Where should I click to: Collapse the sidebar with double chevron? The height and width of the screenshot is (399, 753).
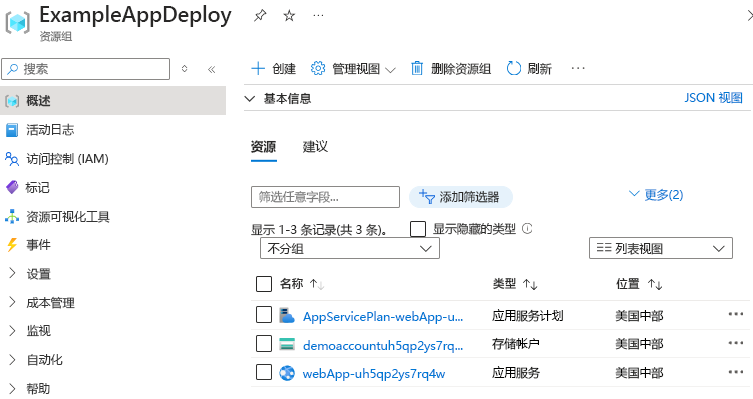211,69
